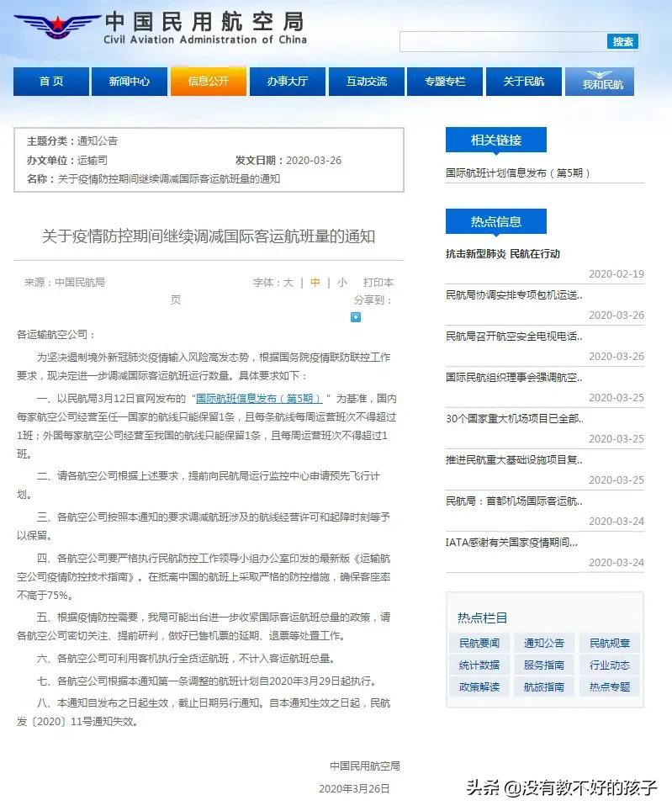
Task: Click 行业动态 in hot columns
Action: click(610, 665)
